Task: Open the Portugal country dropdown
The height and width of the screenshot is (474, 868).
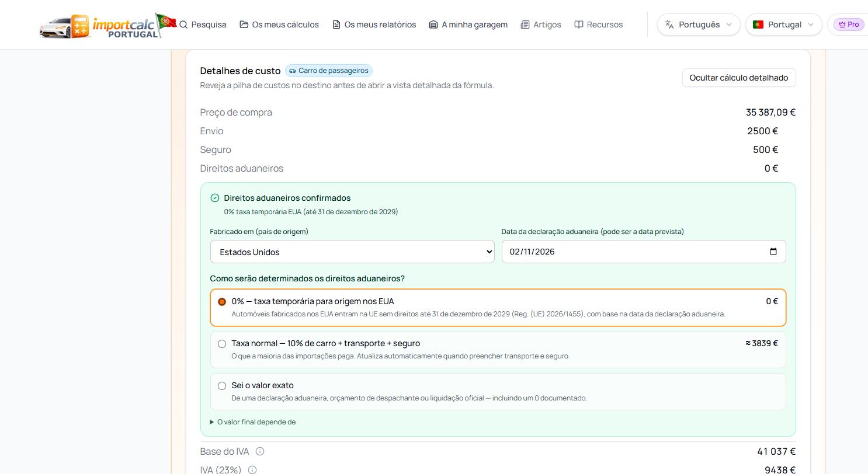Action: click(783, 25)
